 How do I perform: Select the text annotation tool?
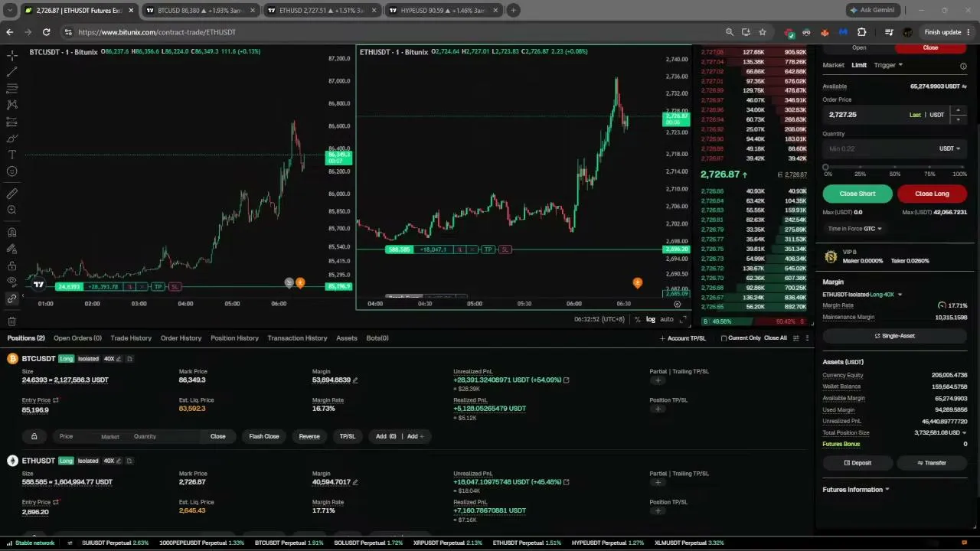pos(12,155)
